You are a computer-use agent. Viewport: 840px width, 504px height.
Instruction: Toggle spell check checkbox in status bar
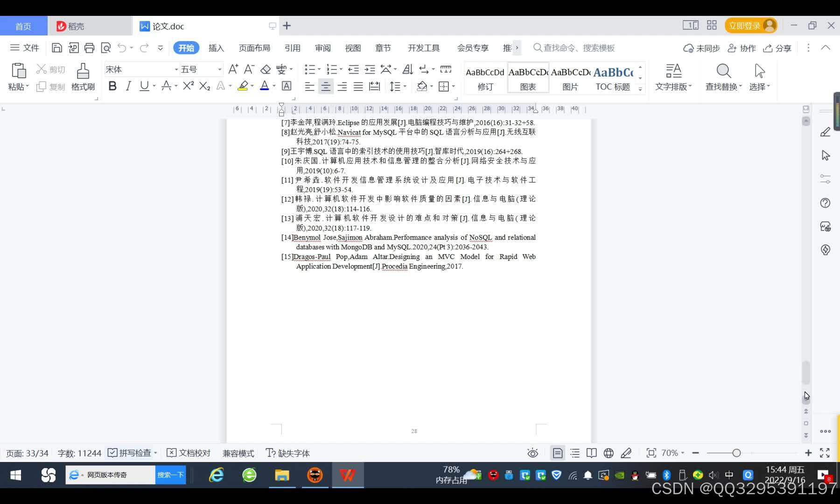point(112,453)
